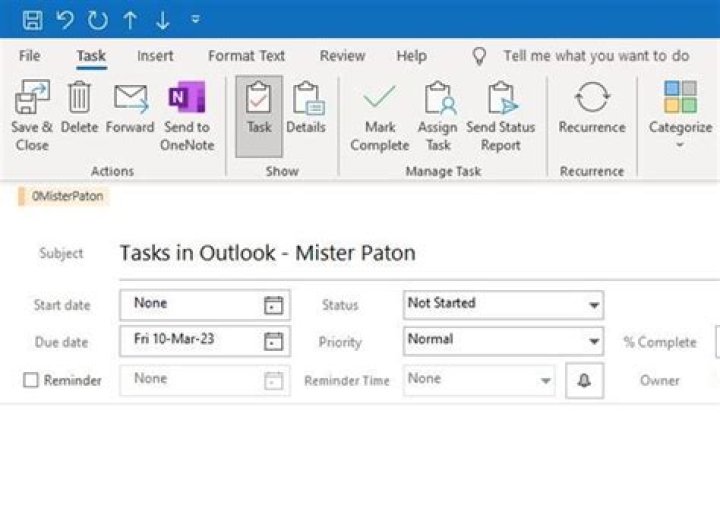Open the Priority dropdown
This screenshot has height=527, width=720.
click(x=503, y=341)
